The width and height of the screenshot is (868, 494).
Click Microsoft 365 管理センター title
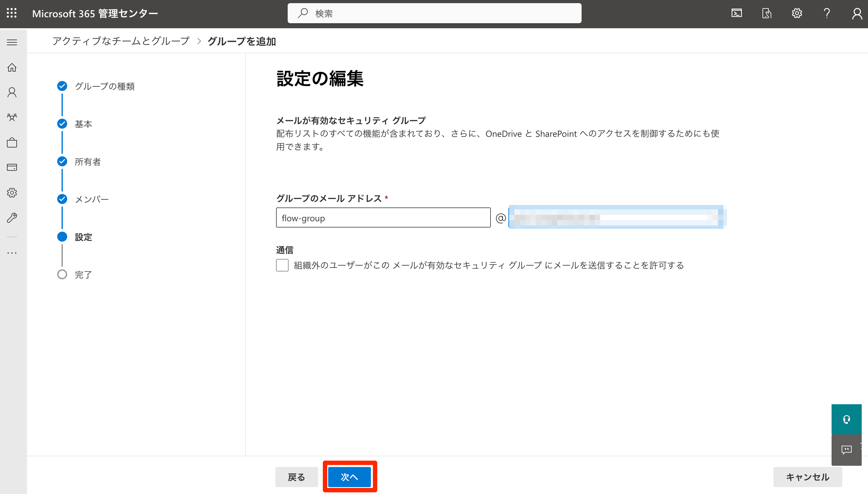95,13
